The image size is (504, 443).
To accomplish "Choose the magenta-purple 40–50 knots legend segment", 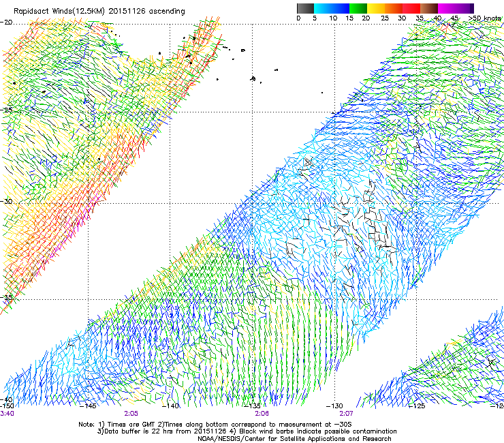I will click(456, 8).
